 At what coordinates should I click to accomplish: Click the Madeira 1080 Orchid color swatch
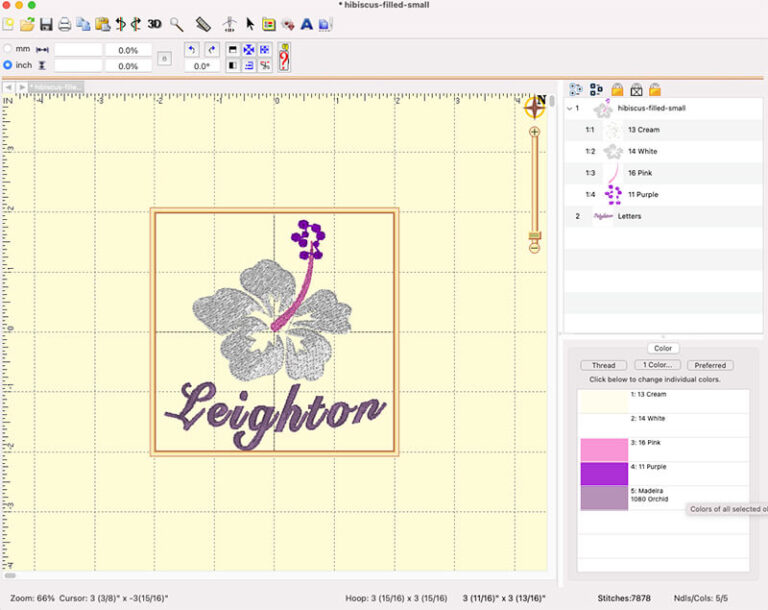pos(604,498)
